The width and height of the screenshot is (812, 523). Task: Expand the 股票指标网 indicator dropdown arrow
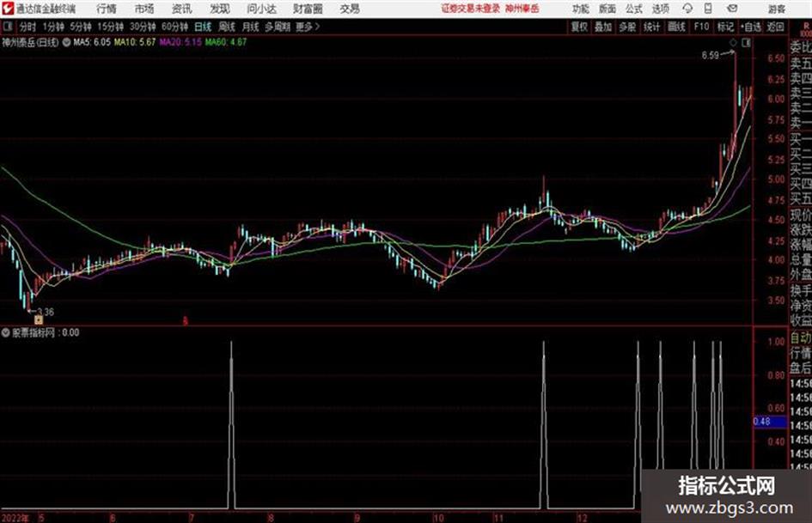tap(6, 332)
